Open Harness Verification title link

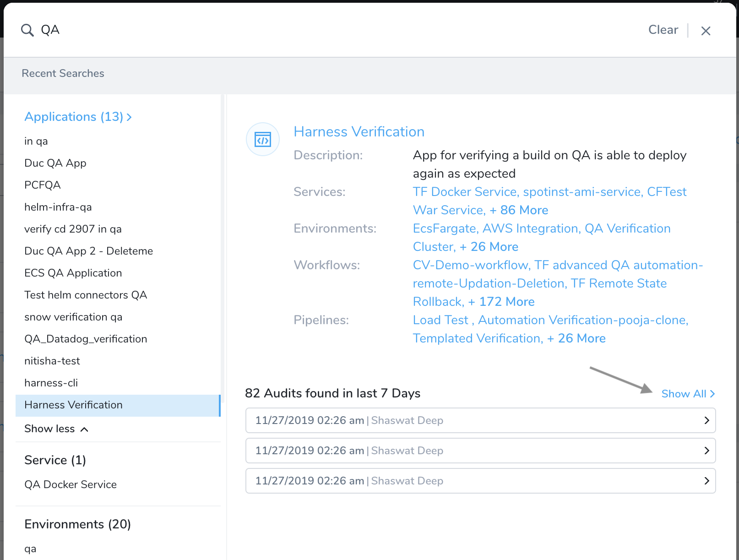click(x=359, y=132)
